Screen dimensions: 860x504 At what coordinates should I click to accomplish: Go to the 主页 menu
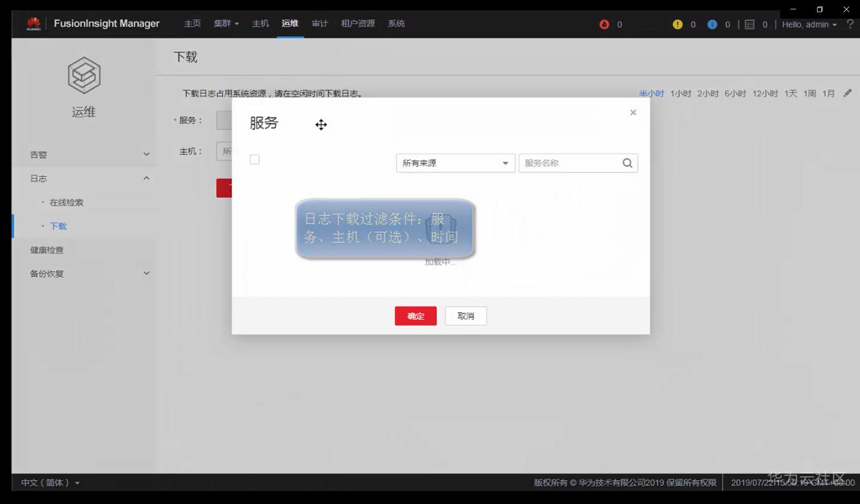pyautogui.click(x=192, y=24)
